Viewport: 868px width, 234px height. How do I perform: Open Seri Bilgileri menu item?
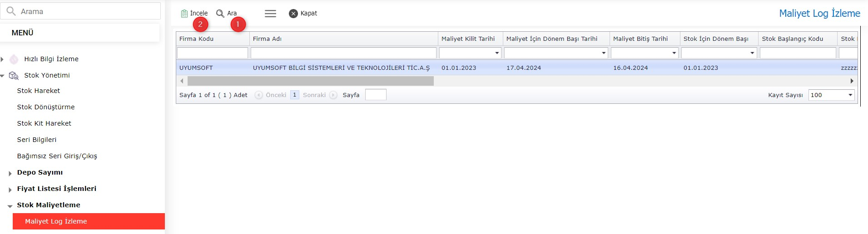[37, 140]
